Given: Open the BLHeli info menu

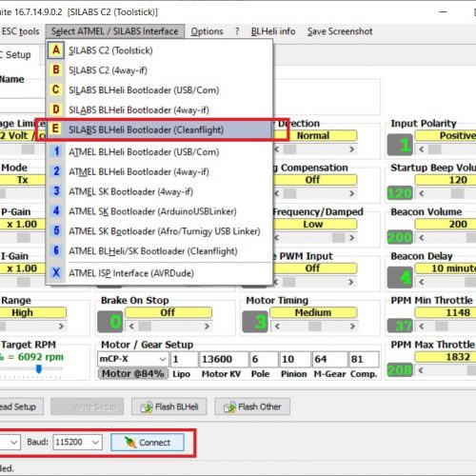Looking at the screenshot, I should click(x=273, y=31).
